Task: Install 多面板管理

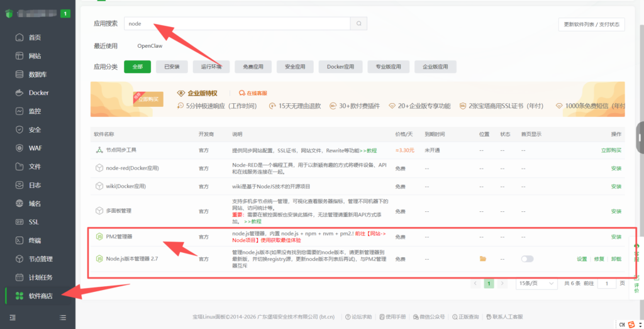Action: click(616, 211)
